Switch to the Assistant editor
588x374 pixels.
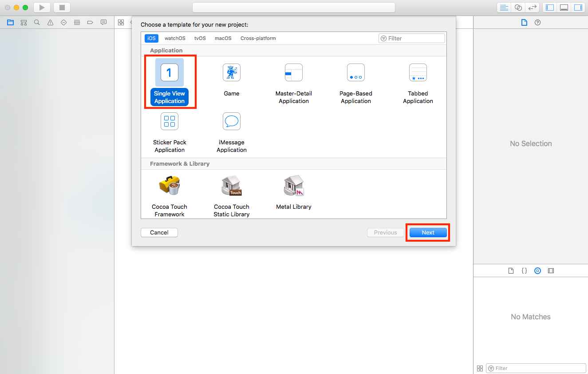[x=518, y=8]
